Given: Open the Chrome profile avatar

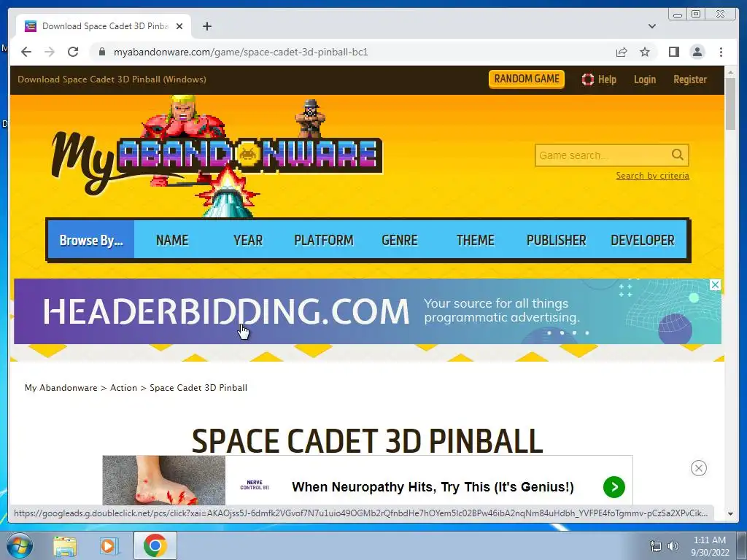Looking at the screenshot, I should (697, 52).
